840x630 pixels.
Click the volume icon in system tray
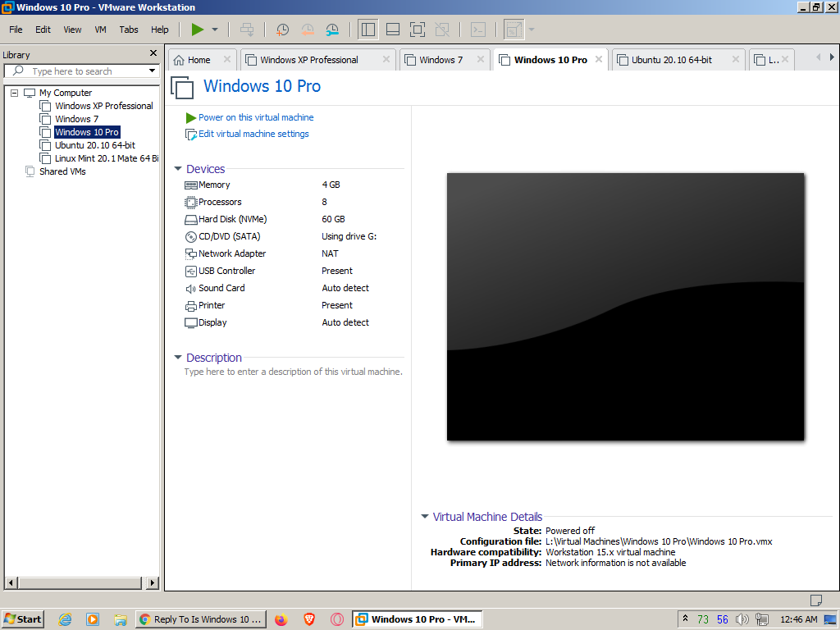(742, 619)
